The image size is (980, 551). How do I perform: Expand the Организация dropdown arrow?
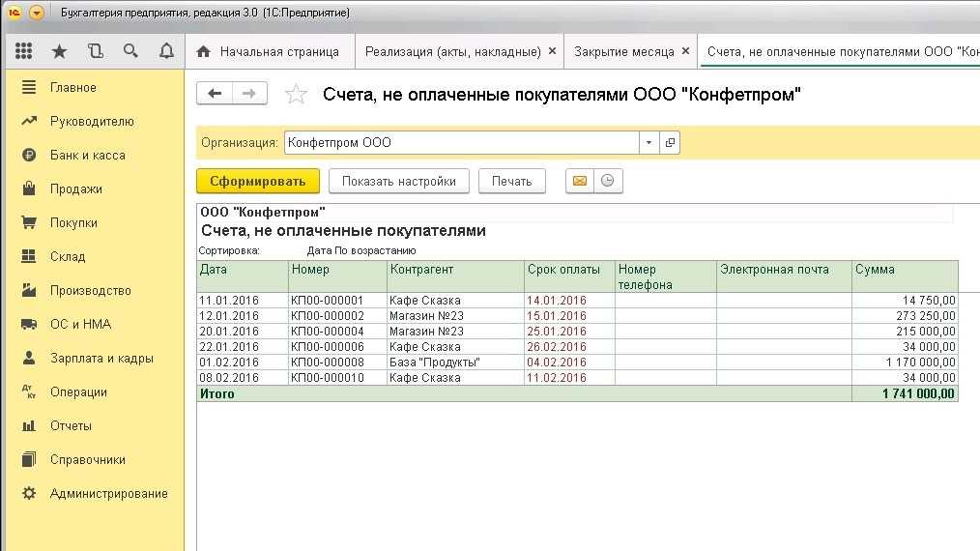click(649, 143)
